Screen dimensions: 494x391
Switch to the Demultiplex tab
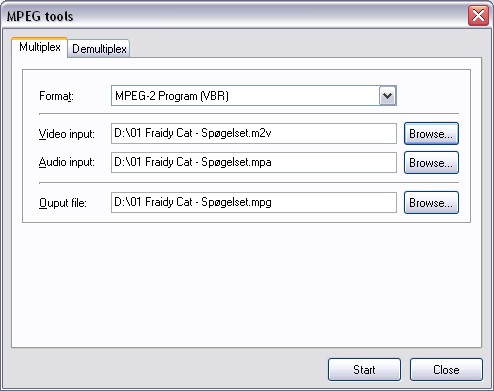pyautogui.click(x=99, y=49)
